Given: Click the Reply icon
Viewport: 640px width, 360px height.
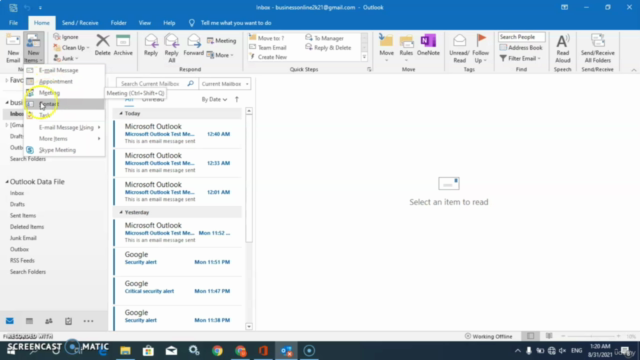Looking at the screenshot, I should tap(151, 45).
